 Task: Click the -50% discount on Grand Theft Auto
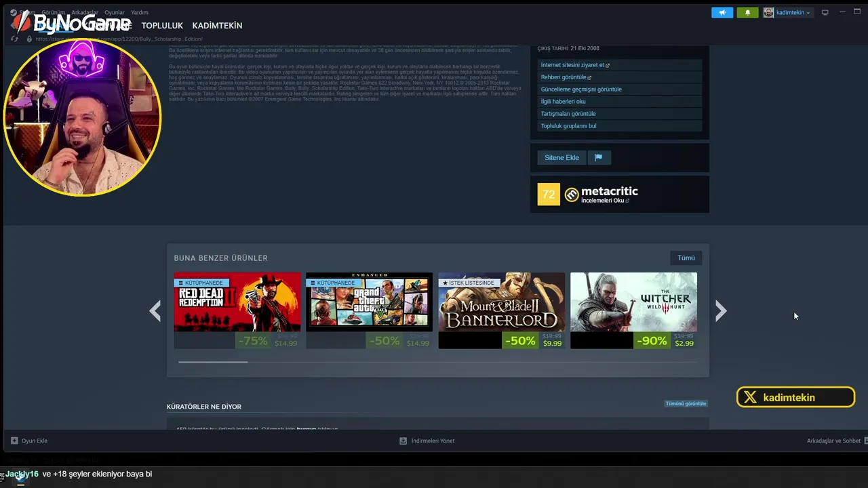tap(384, 341)
